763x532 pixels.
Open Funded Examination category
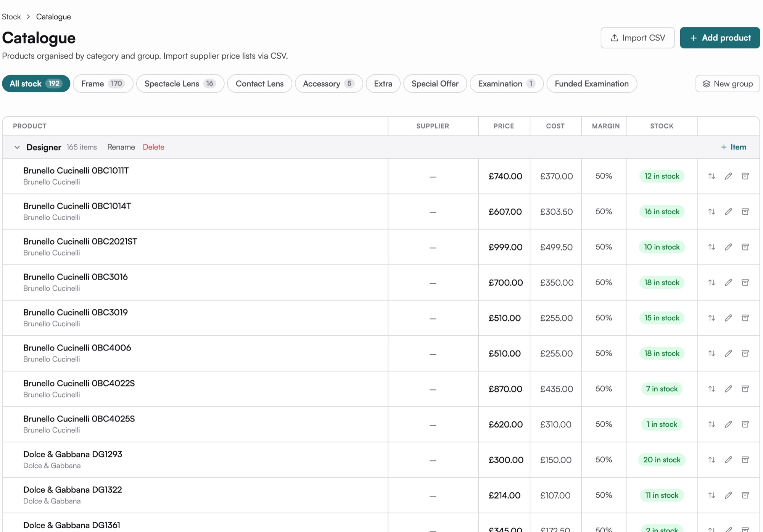[592, 84]
